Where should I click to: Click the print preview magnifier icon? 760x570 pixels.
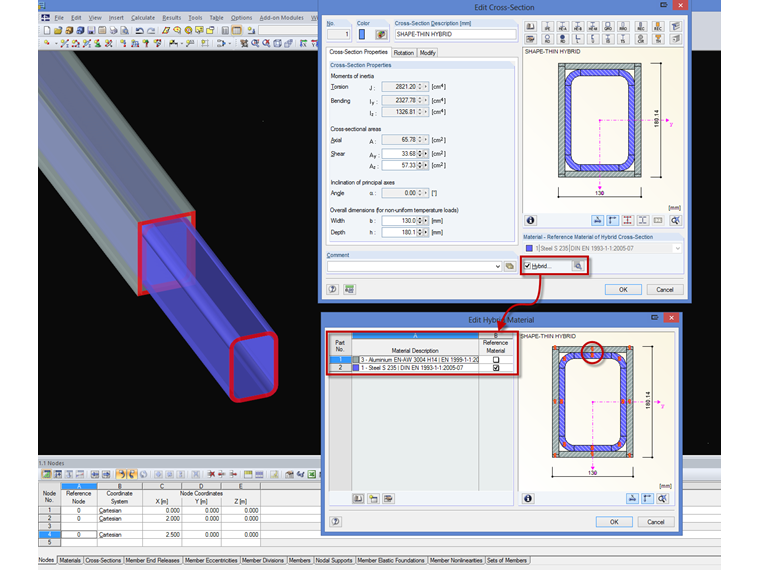point(125,31)
